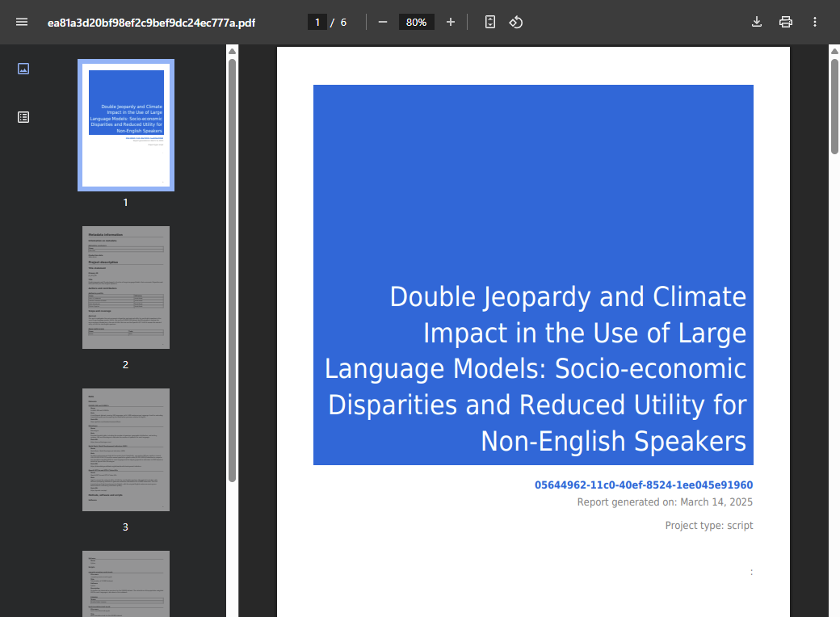Jump to page 2 thumbnail
The height and width of the screenshot is (617, 840).
[126, 288]
